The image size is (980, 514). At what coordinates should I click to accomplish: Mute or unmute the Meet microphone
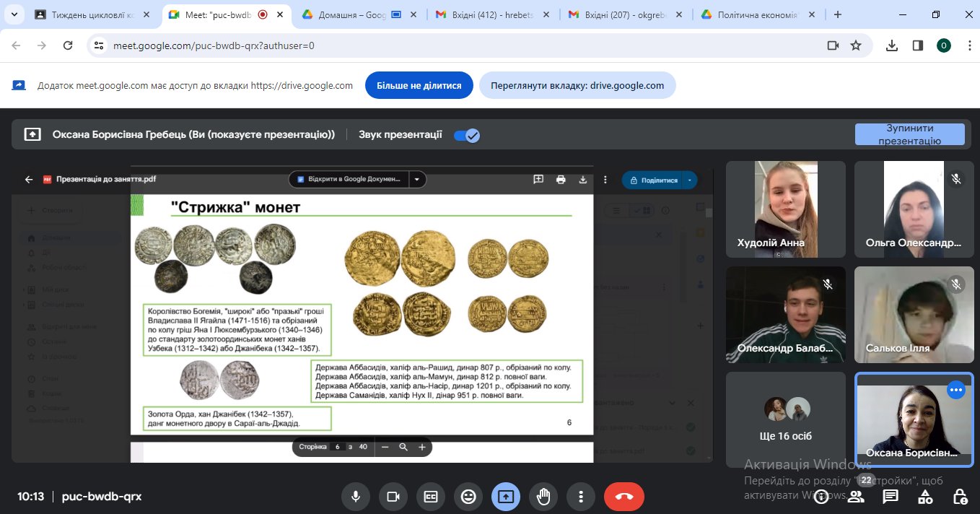[355, 497]
